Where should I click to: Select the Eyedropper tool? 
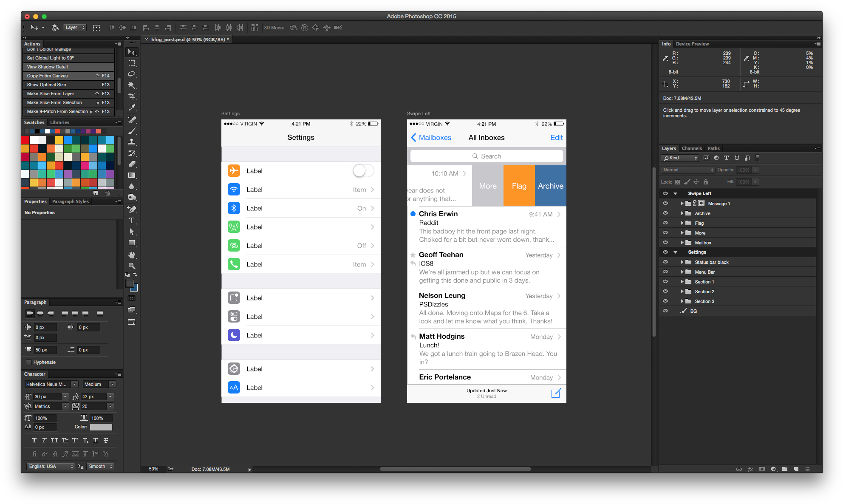click(x=132, y=108)
